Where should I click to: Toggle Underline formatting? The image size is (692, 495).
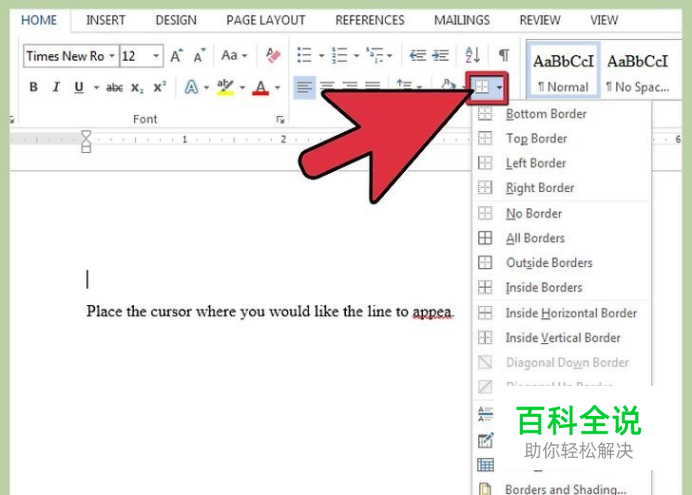(79, 87)
